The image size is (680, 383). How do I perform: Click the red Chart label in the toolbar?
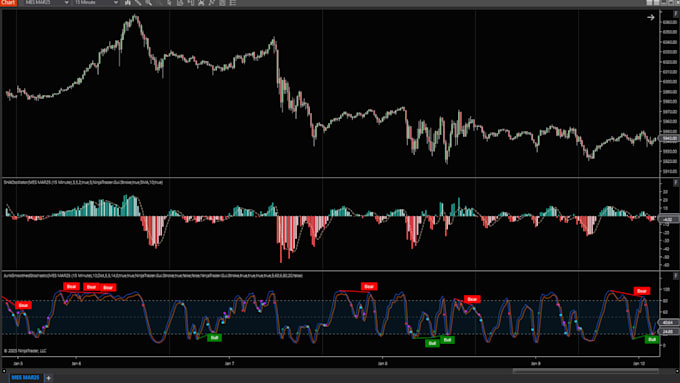click(8, 3)
